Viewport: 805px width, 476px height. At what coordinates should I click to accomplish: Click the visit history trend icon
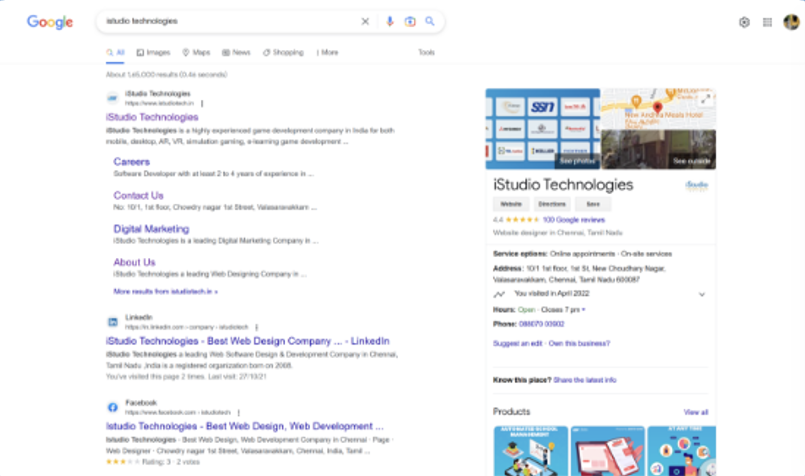click(499, 294)
